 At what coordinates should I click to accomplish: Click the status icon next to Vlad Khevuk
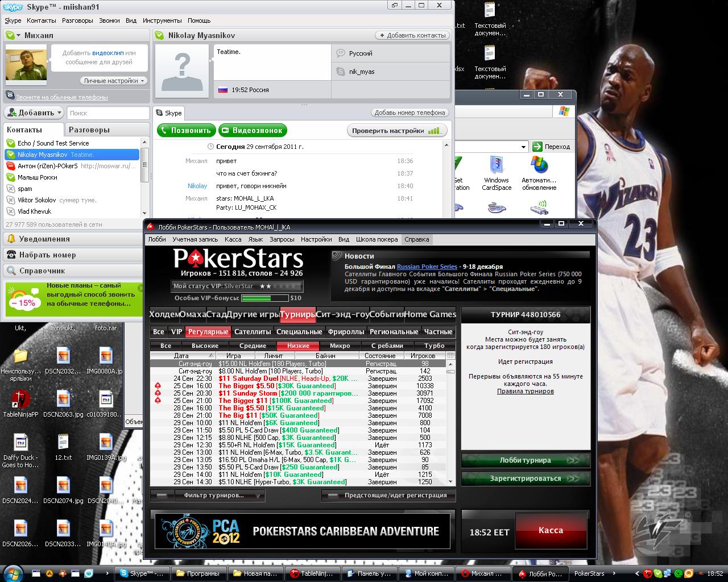click(11, 211)
